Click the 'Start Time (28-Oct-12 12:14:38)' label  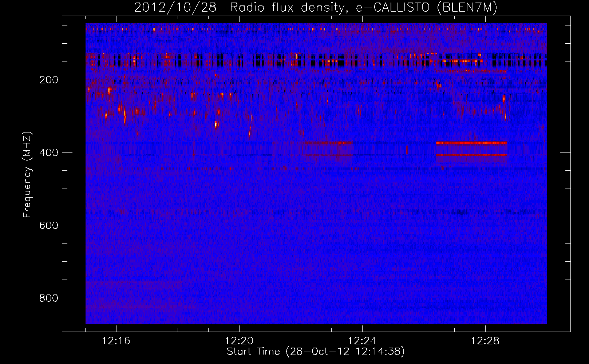coord(316,352)
